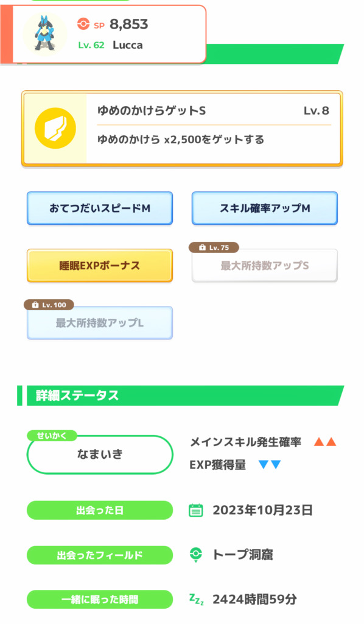Tap the 一緒に眠った時間 label
The height and width of the screenshot is (624, 364).
coord(100,600)
